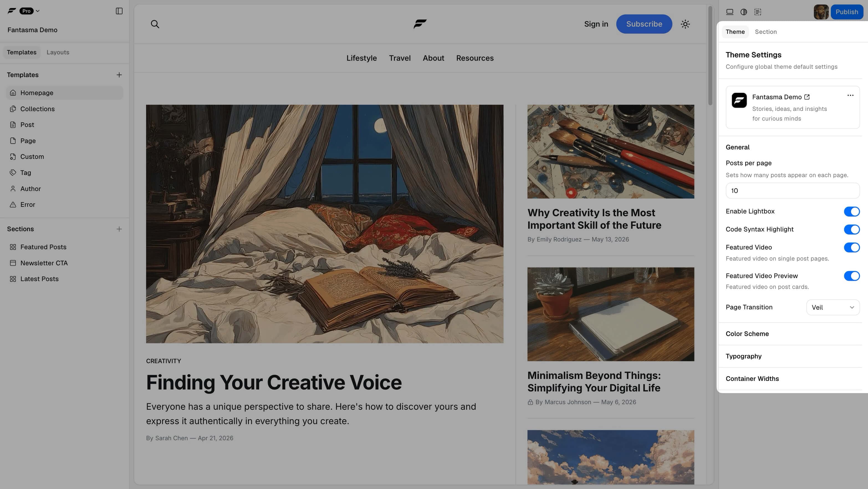
Task: Click the lock icon beside Marcus Johnson
Action: [x=530, y=402]
